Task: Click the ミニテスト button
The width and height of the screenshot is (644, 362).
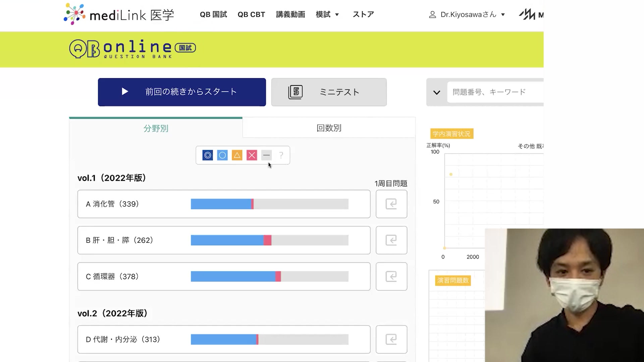Action: point(329,92)
